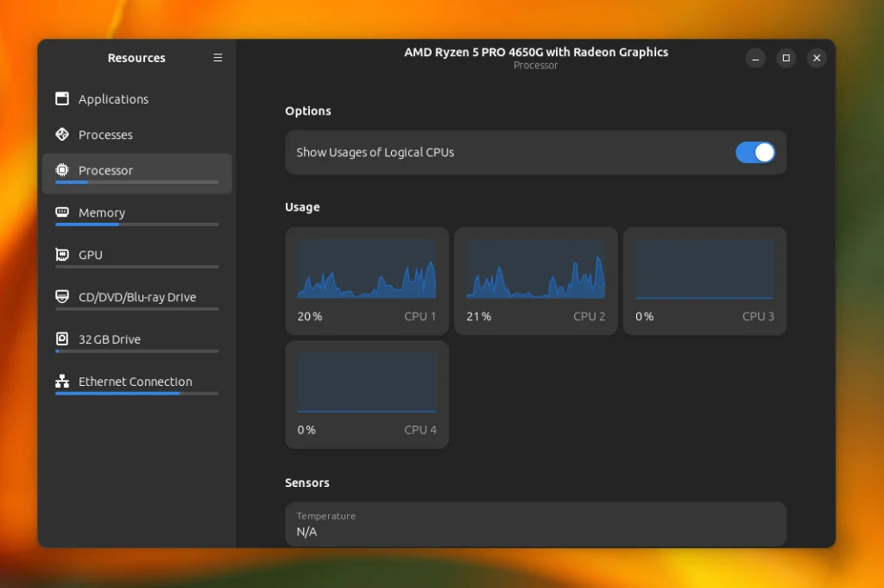
Task: Click the Memory RAM icon
Action: coord(62,212)
